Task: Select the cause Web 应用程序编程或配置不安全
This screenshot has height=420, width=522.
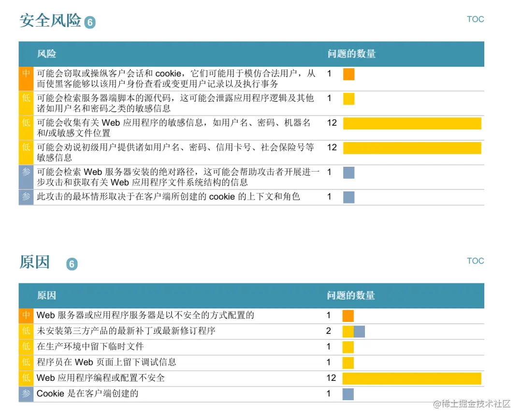Action: [x=101, y=378]
